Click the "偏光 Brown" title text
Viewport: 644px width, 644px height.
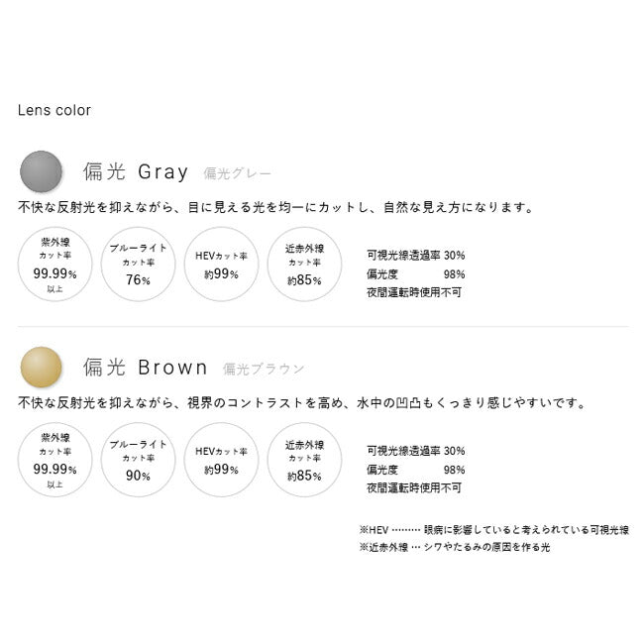(146, 368)
